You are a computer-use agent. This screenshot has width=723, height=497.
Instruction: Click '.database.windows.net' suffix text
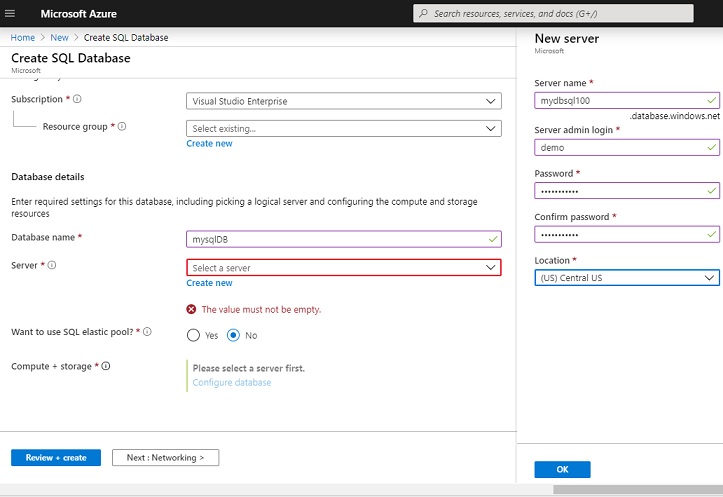click(674, 116)
